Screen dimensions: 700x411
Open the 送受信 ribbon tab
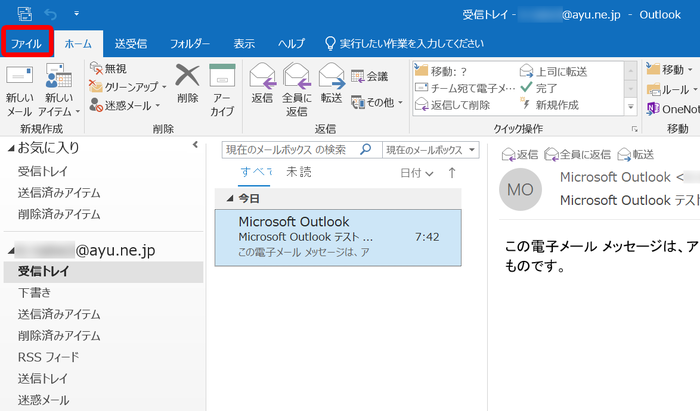point(131,44)
